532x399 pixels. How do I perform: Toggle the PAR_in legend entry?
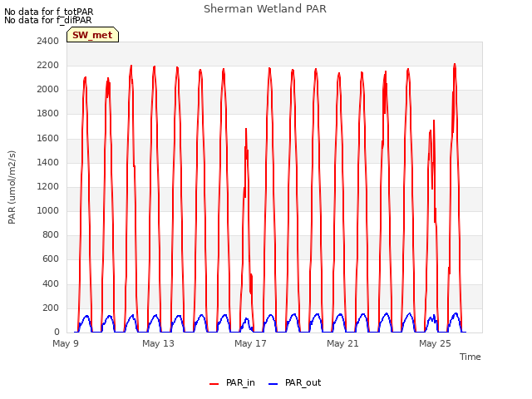pos(232,382)
